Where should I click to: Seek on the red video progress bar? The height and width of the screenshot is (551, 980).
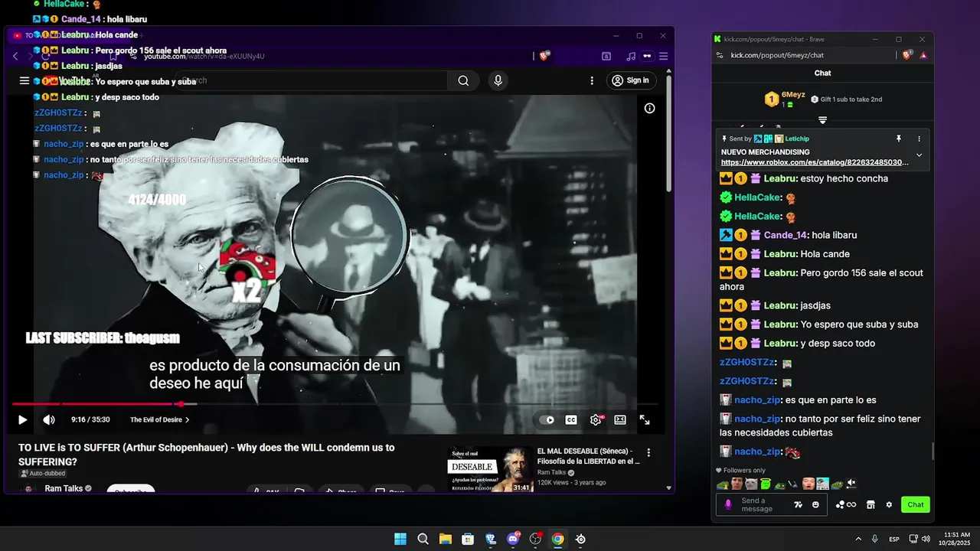335,404
